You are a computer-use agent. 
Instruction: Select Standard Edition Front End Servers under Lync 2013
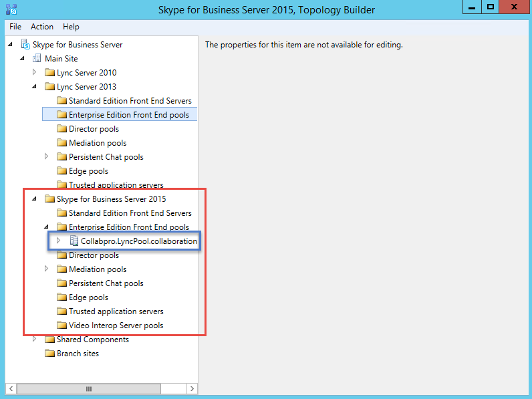(x=130, y=101)
